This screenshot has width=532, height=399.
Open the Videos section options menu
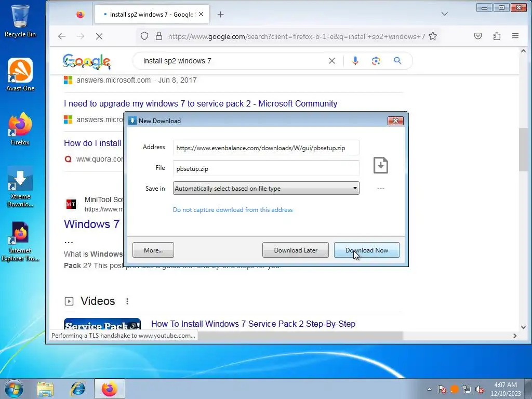click(127, 301)
